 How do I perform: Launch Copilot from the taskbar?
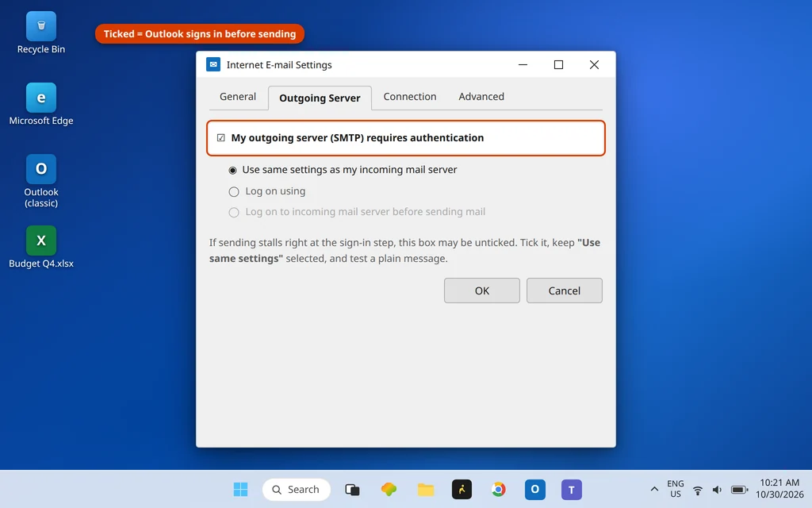pos(389,489)
